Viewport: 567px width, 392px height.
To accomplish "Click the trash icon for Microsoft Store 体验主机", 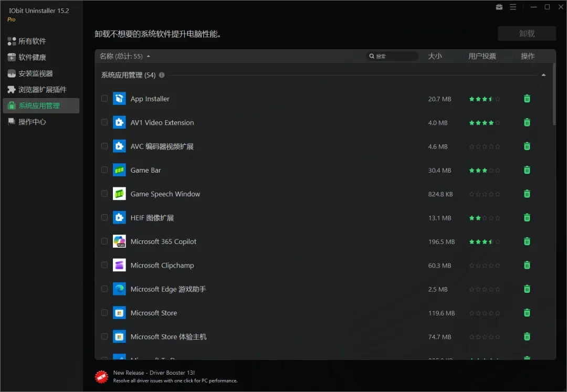I will [527, 337].
